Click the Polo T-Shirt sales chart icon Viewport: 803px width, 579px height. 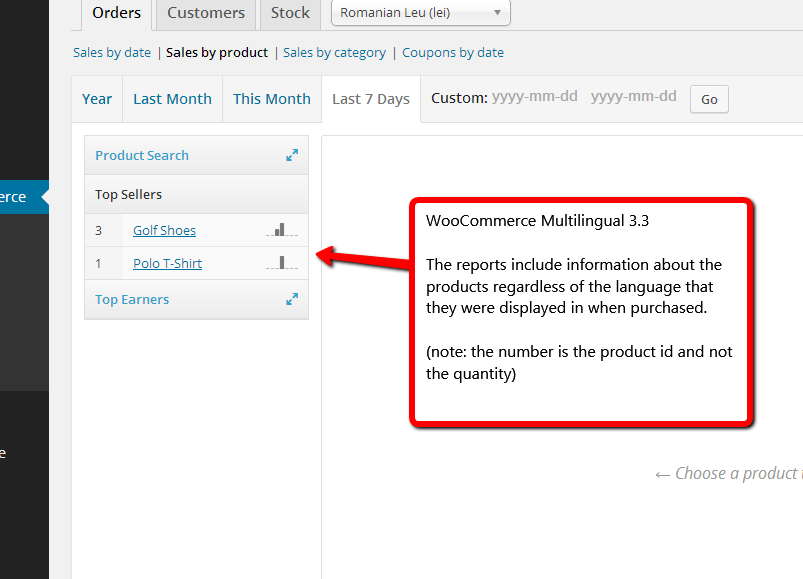point(282,263)
